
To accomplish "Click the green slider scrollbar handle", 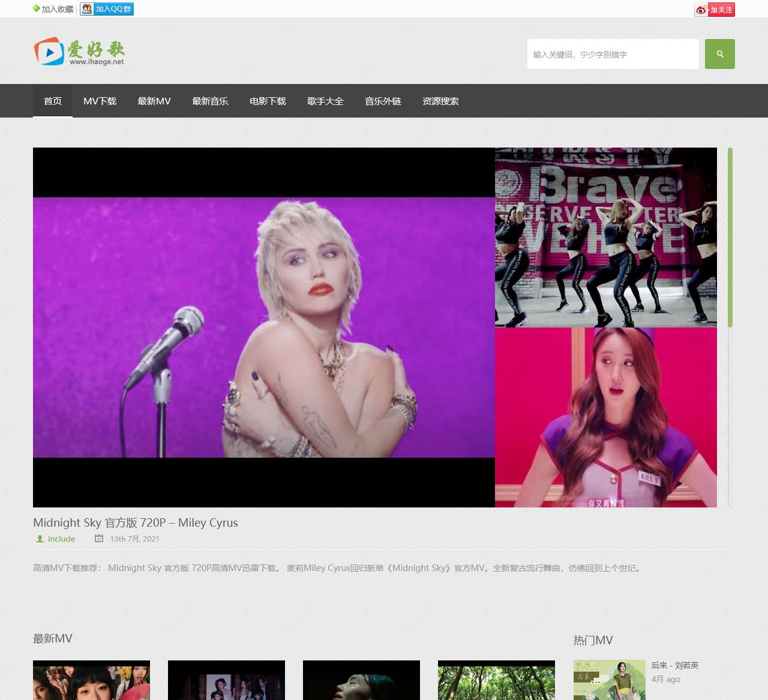I will coord(730,237).
